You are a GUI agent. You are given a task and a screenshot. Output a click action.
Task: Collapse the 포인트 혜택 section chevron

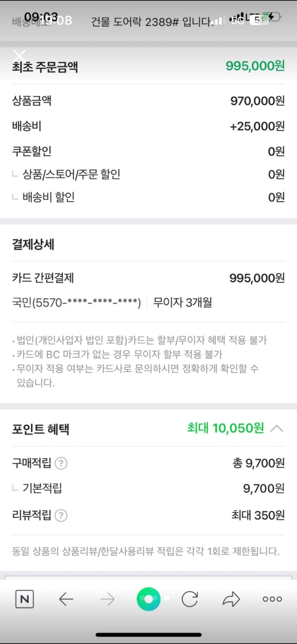[x=277, y=428]
